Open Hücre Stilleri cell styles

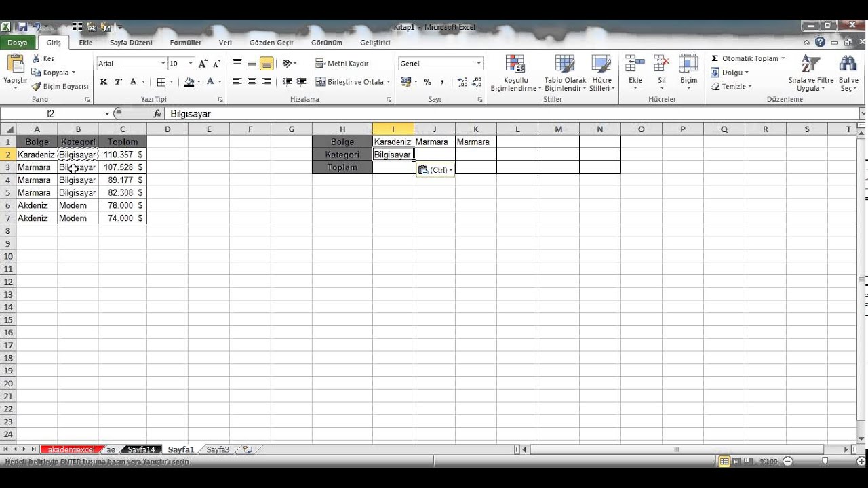601,73
